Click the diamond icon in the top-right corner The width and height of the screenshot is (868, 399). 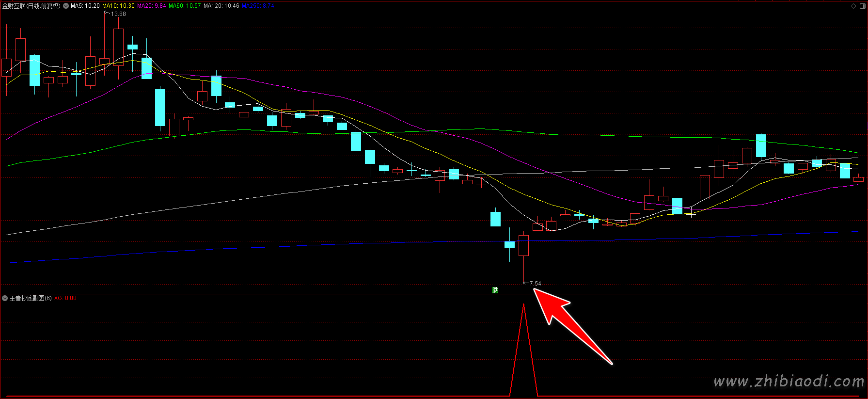tap(853, 6)
